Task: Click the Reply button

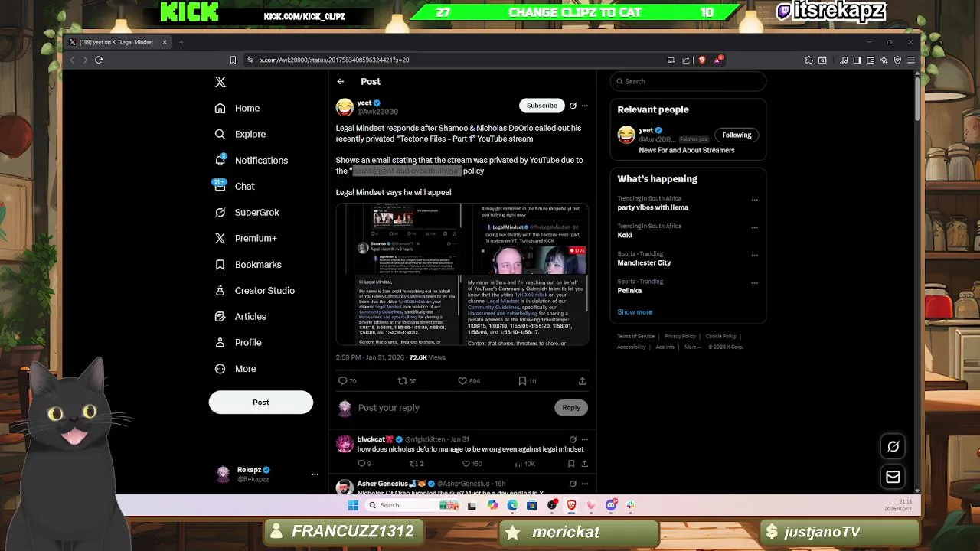Action: (x=571, y=408)
